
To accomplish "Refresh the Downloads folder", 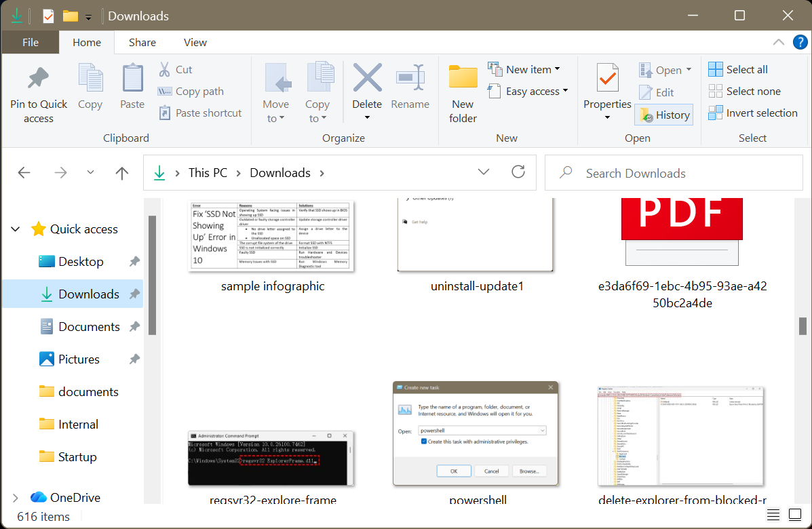I will pos(518,172).
